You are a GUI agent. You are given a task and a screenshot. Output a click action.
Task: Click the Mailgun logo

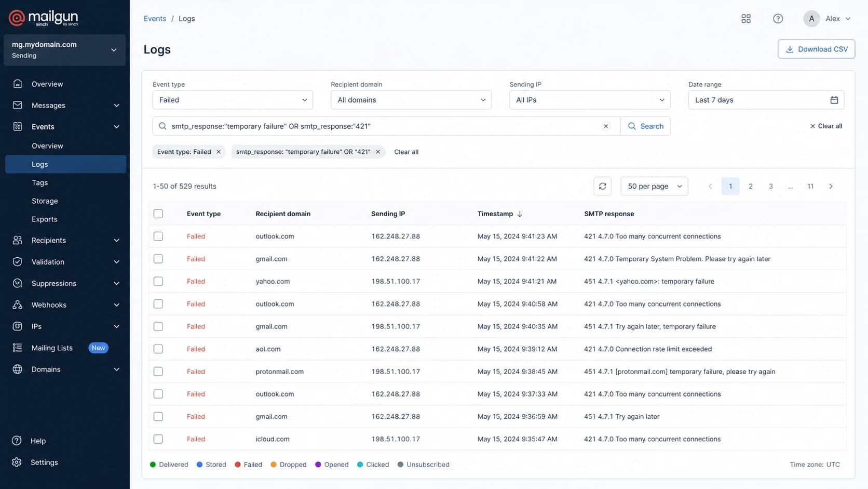point(43,18)
